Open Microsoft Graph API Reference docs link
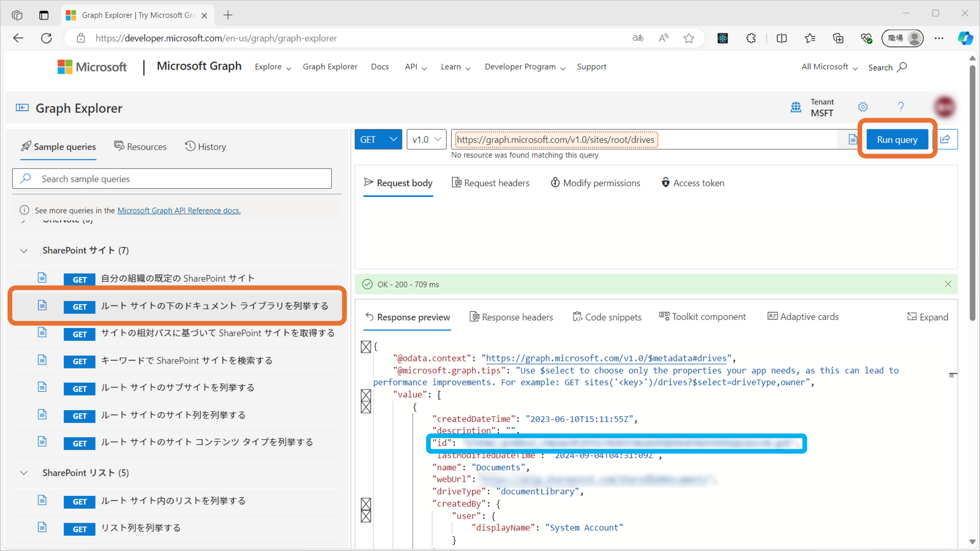 [x=179, y=210]
